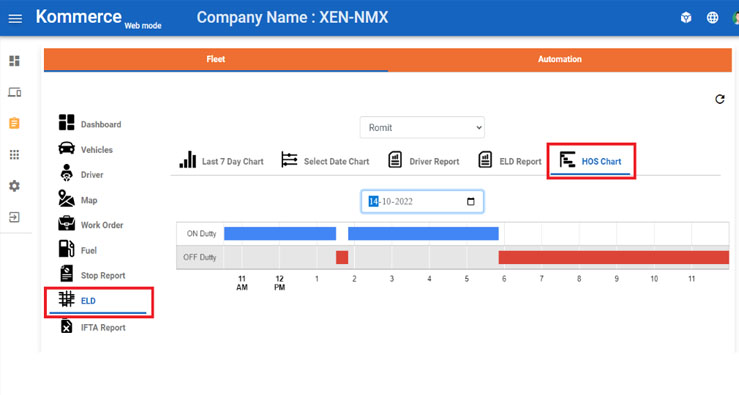Open the Stop Report menu label
The width and height of the screenshot is (739, 395).
tap(103, 276)
